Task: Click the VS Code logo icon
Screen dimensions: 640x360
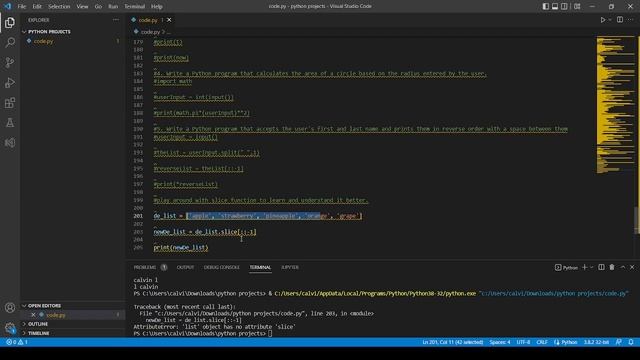Action: click(x=7, y=6)
